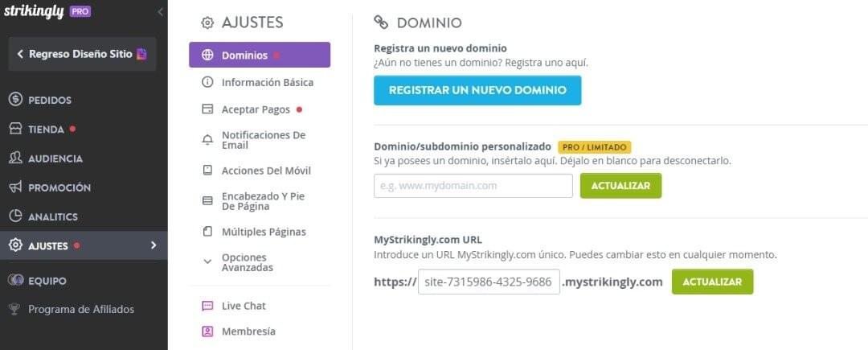Expand Opciones Avanzadas chevron
The width and height of the screenshot is (868, 350).
coord(207,261)
